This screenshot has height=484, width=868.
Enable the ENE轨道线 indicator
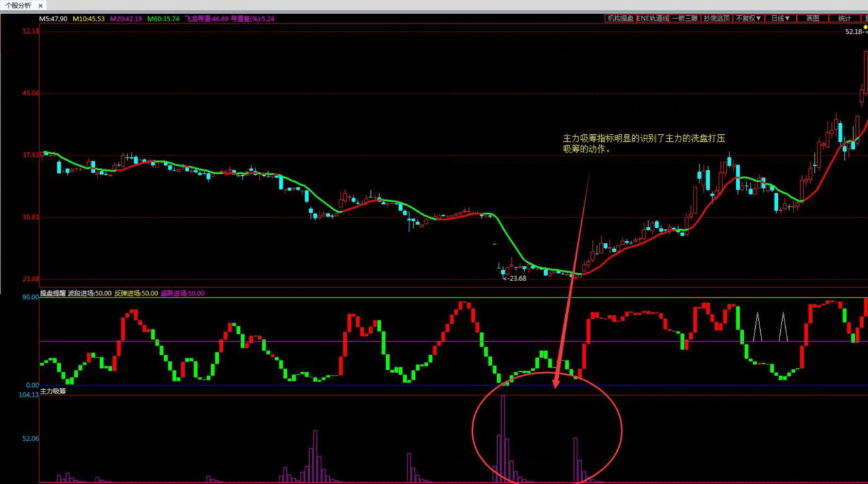point(652,19)
